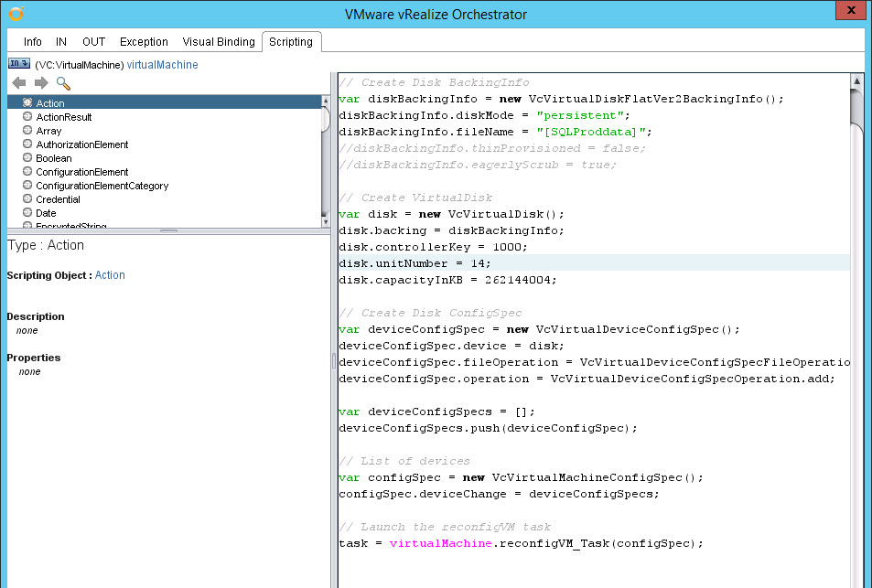872x588 pixels.
Task: Click the 'configSpec.deviceChange = deviceConfigSpecs;' line
Action: point(500,494)
